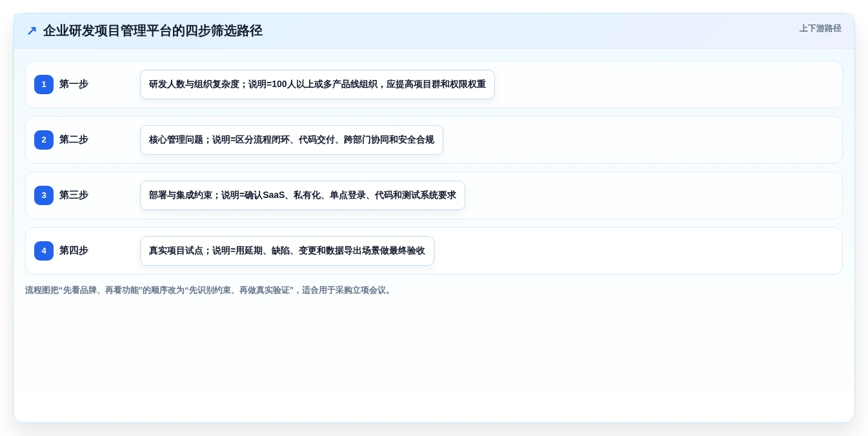This screenshot has width=868, height=436.
Task: Click the number 4 step badge
Action: coord(44,251)
